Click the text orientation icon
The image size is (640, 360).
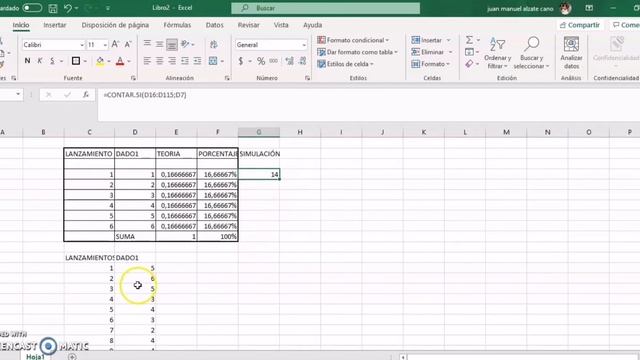(x=185, y=44)
